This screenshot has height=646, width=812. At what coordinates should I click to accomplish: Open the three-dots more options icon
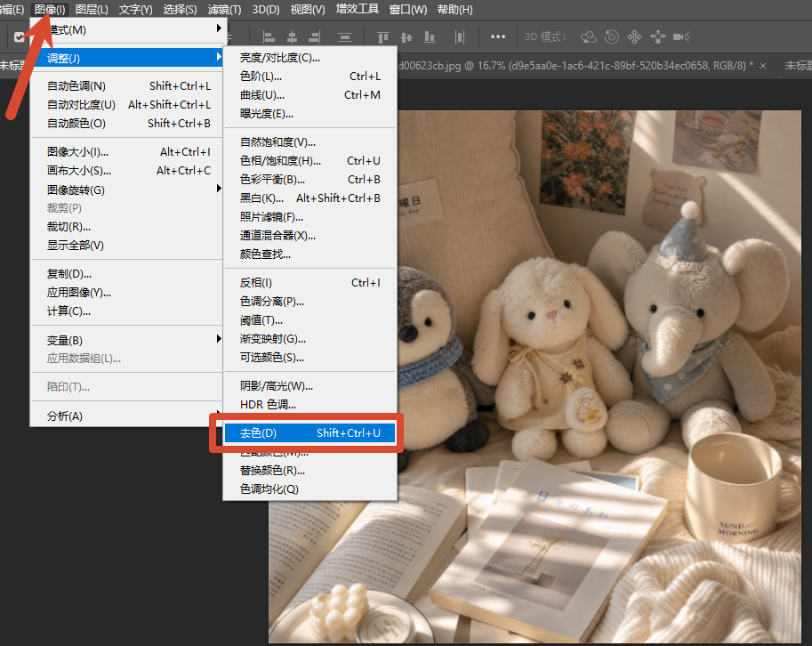point(498,36)
